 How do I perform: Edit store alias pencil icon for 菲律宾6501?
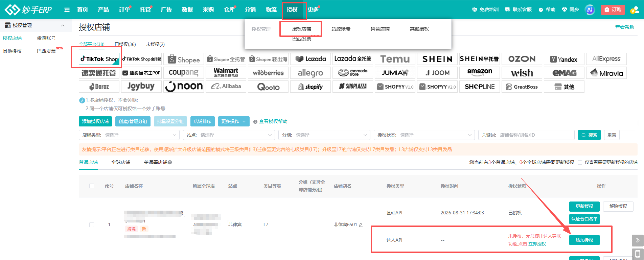point(361,225)
